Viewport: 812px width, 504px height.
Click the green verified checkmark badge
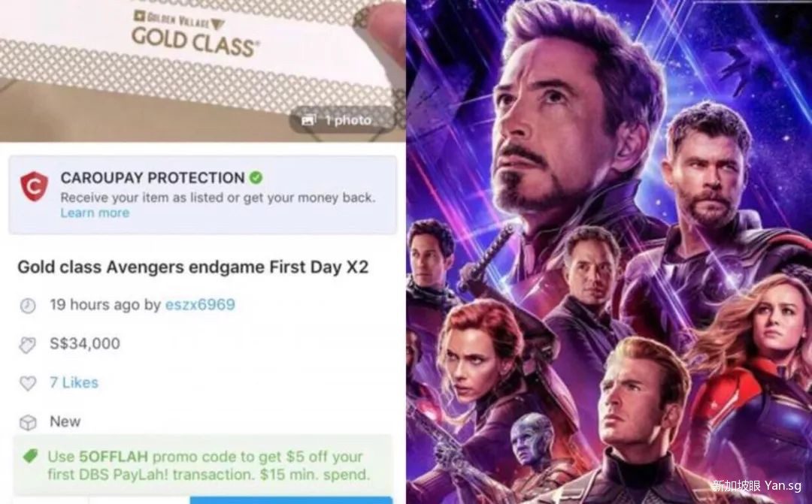(256, 177)
